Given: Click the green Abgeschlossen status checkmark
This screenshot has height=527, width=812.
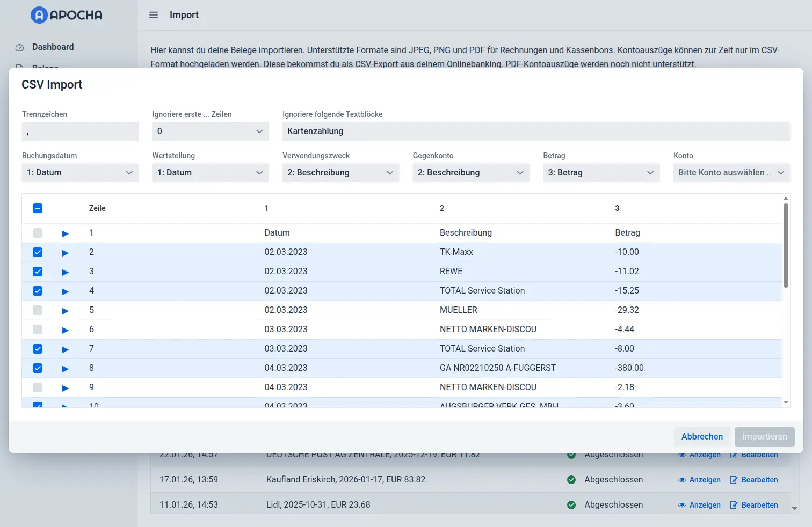Looking at the screenshot, I should click(x=571, y=480).
